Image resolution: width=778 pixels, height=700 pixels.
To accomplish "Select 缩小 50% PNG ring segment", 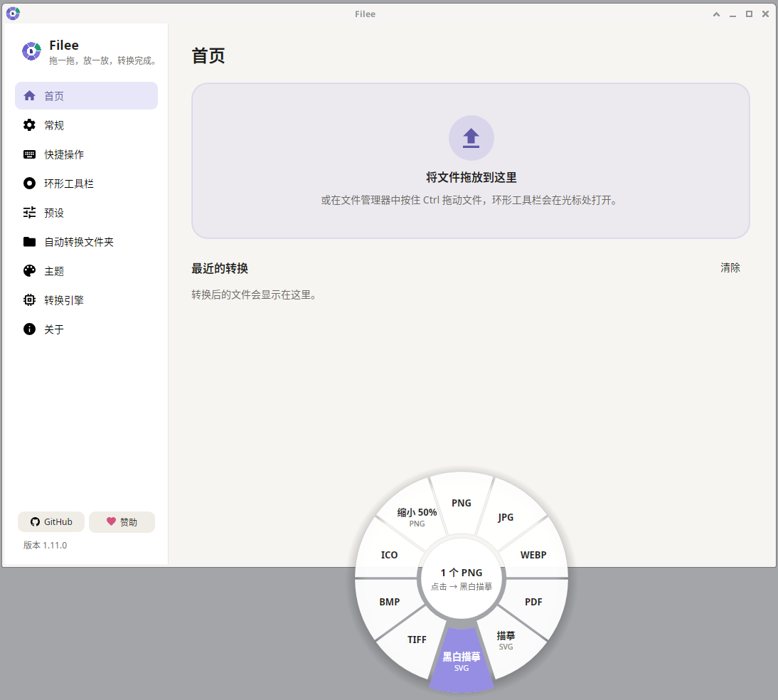I will (417, 516).
